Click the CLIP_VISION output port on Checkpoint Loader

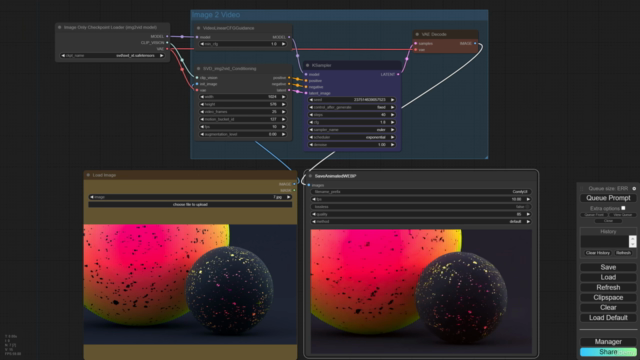coord(167,42)
